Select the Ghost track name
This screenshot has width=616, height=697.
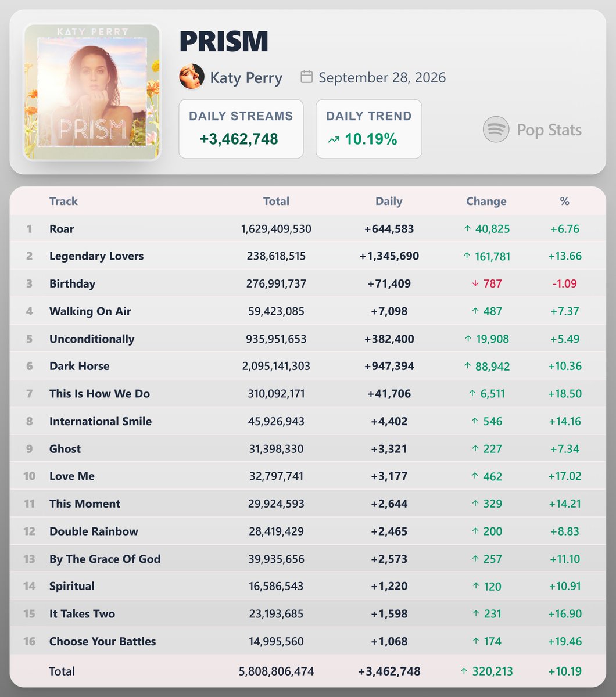[65, 449]
